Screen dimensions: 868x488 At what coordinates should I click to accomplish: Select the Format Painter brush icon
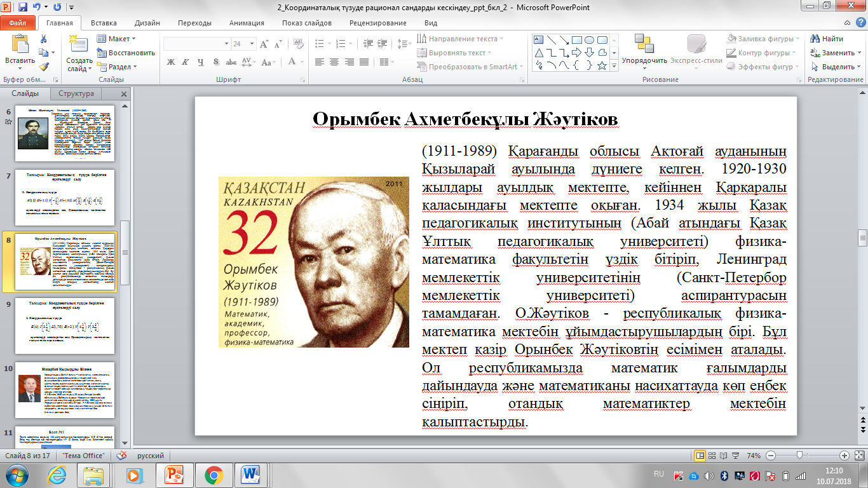pyautogui.click(x=43, y=66)
